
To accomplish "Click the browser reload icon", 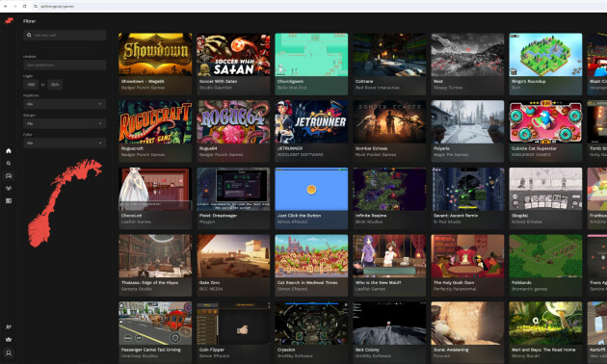I will coord(24,6).
